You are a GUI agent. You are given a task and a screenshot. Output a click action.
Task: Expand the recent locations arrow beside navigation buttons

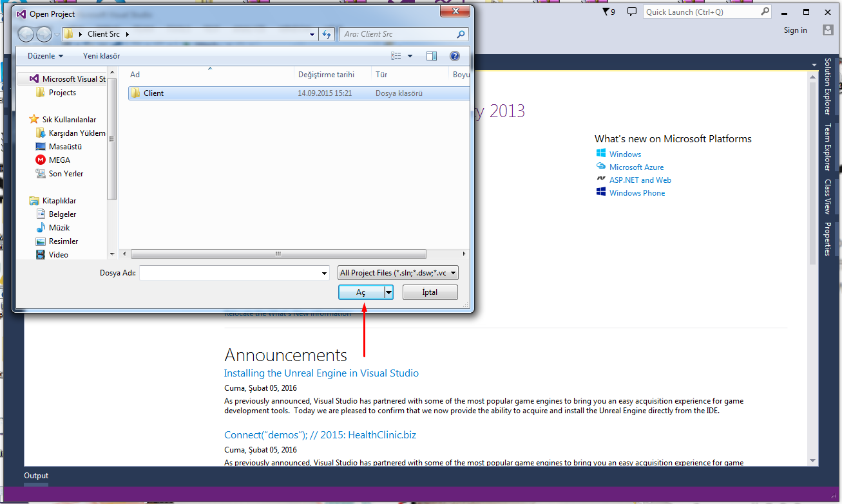point(57,34)
